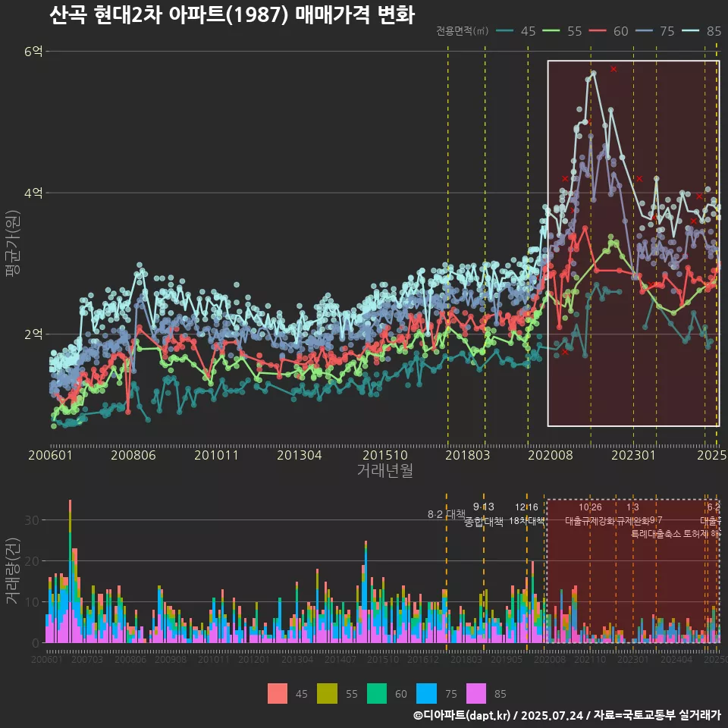728x728 pixels.
Task: Click the 201407 tick on volume chart
Action: click(340, 659)
